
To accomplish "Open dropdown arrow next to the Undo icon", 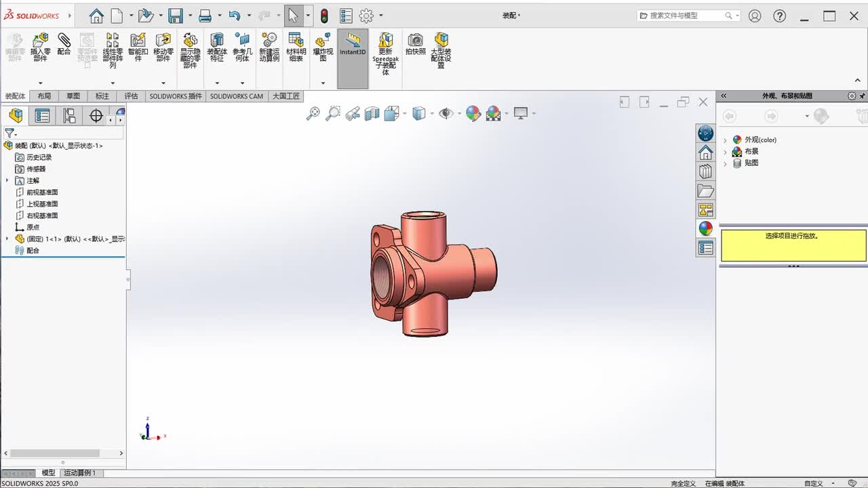I will tap(250, 16).
